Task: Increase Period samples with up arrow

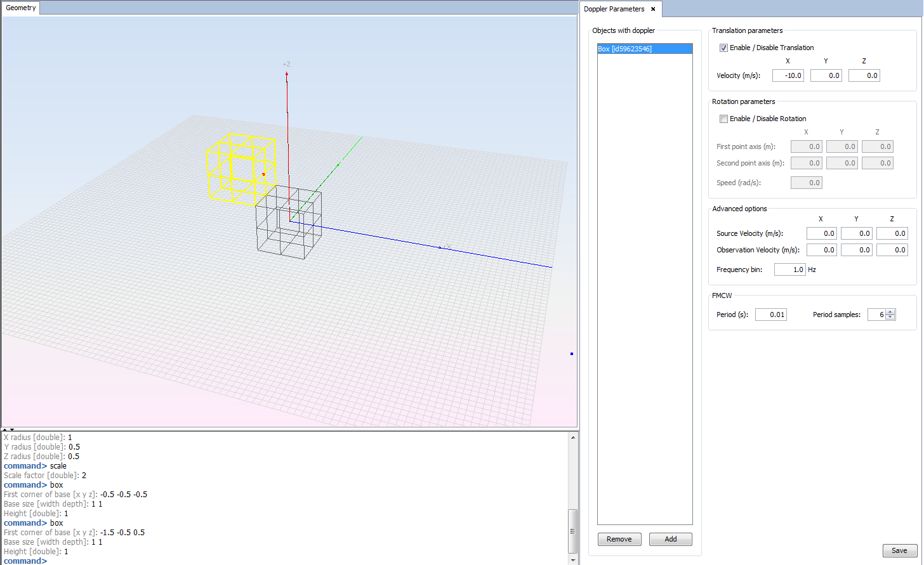Action: (x=890, y=312)
